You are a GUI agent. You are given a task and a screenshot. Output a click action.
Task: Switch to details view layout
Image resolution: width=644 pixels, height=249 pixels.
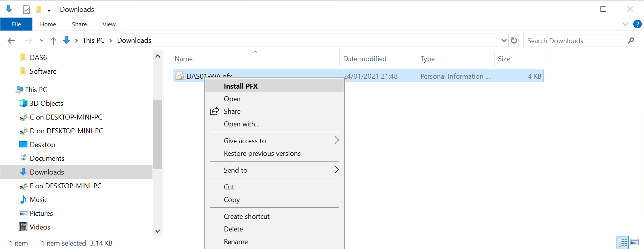[623, 242]
